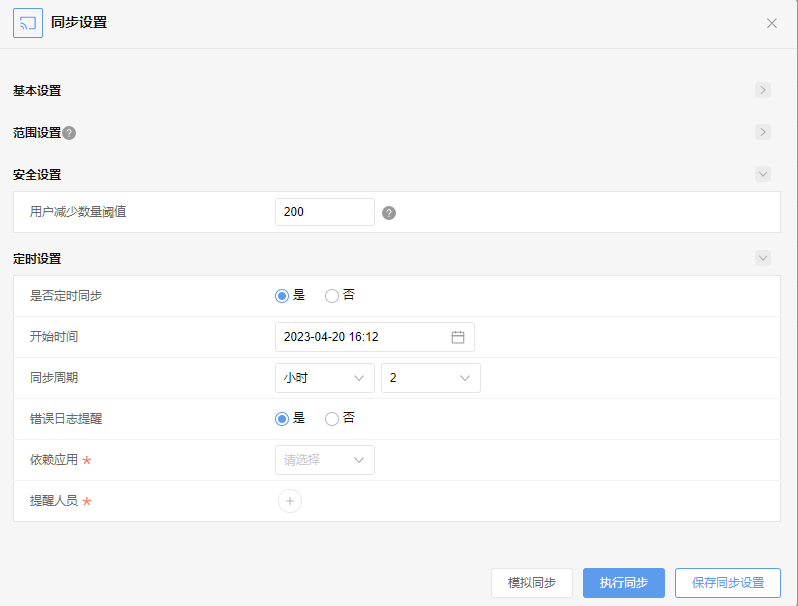Open calendar icon in 开始时间 field
This screenshot has width=798, height=606.
[458, 337]
